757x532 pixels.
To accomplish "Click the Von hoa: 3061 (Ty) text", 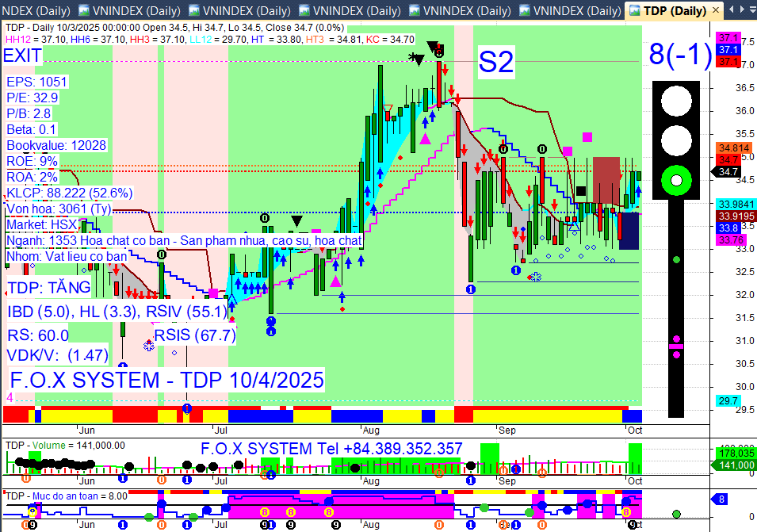I will tap(59, 209).
